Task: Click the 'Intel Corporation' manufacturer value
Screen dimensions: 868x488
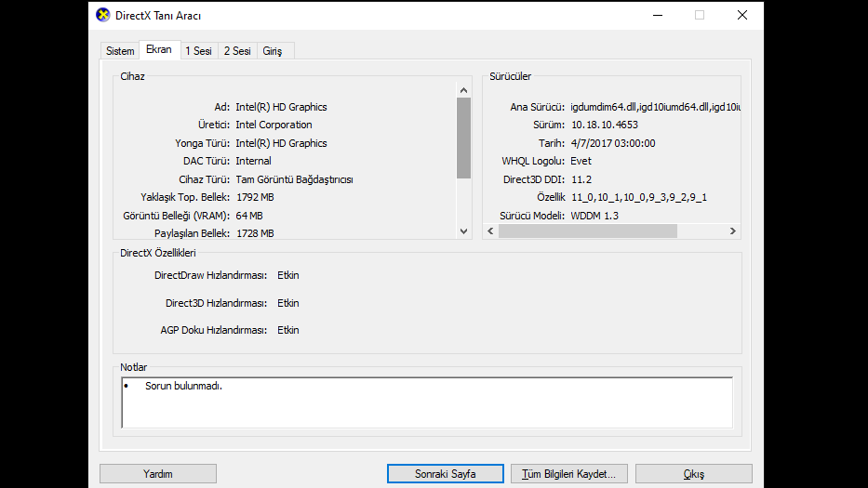Action: point(274,125)
